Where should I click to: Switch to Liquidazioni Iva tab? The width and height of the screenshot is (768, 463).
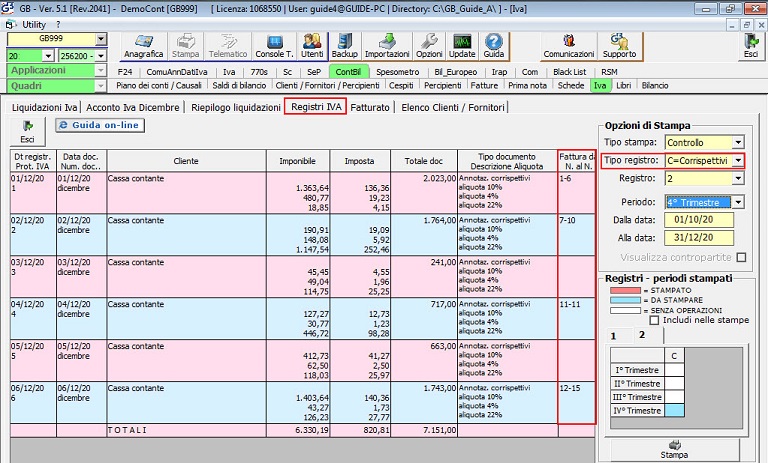45,107
